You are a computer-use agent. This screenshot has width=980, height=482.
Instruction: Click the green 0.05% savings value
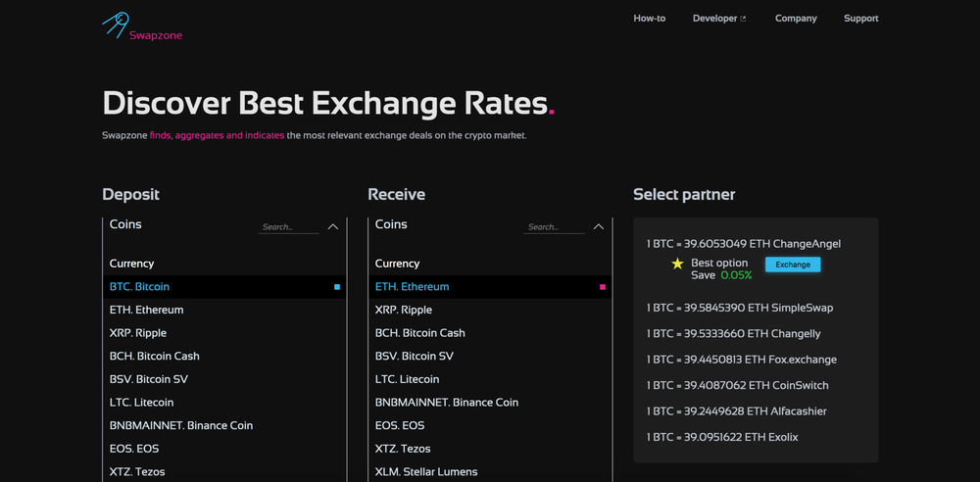coord(736,275)
